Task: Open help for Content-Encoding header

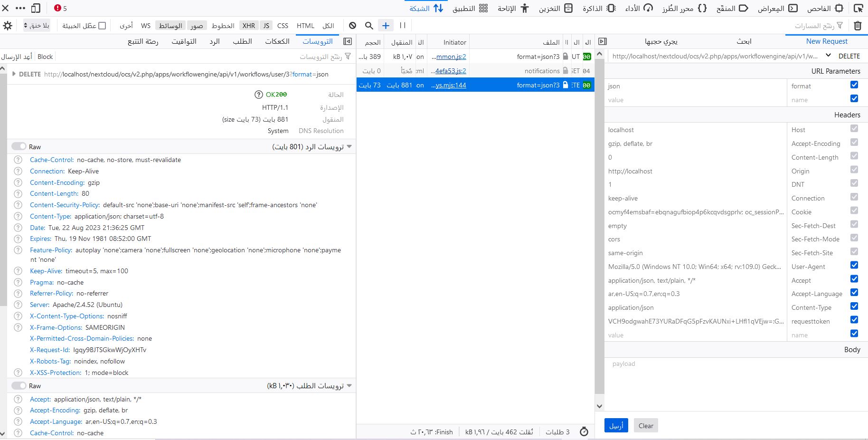Action: (x=18, y=182)
